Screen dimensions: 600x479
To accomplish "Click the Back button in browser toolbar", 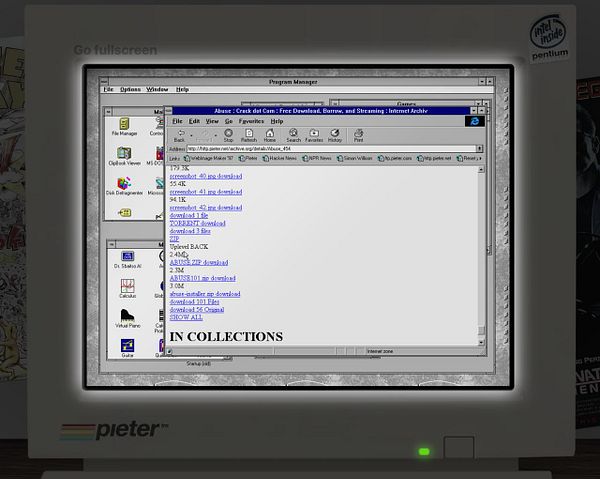I will [x=179, y=135].
